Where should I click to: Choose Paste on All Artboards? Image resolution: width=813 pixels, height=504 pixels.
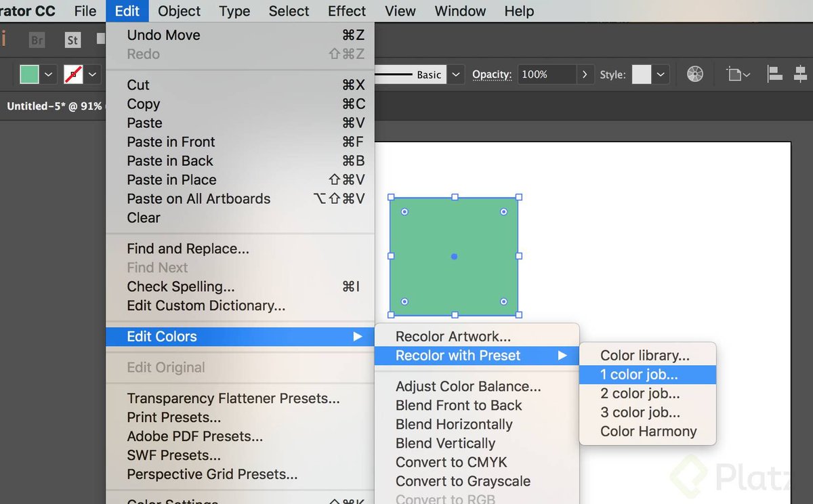click(241, 199)
